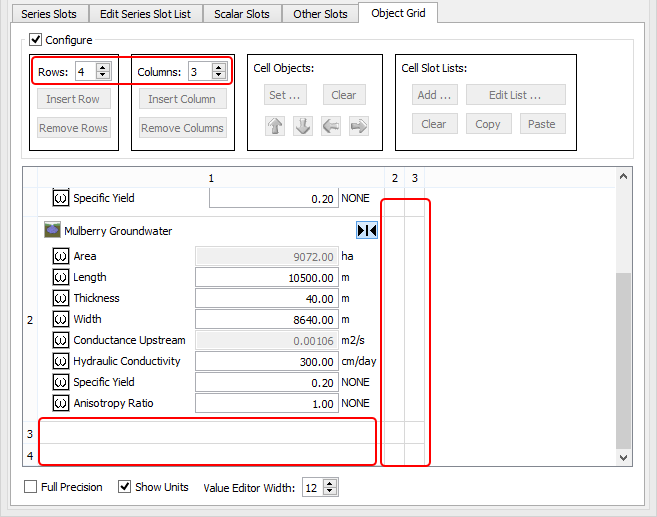Uncheck the Configure checkbox

coord(36,40)
